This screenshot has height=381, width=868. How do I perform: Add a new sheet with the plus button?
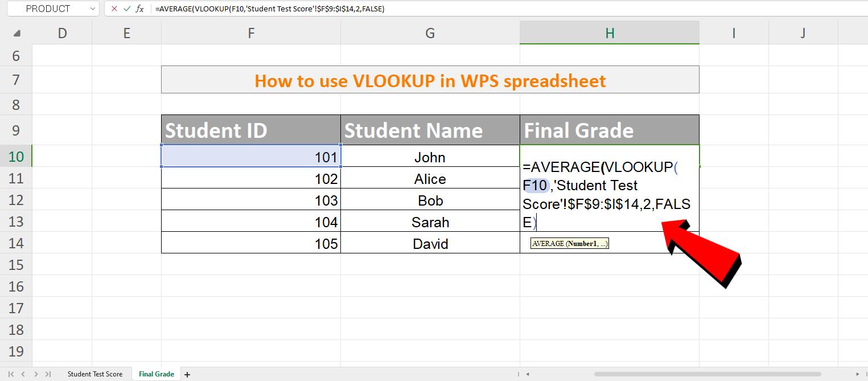(x=187, y=374)
